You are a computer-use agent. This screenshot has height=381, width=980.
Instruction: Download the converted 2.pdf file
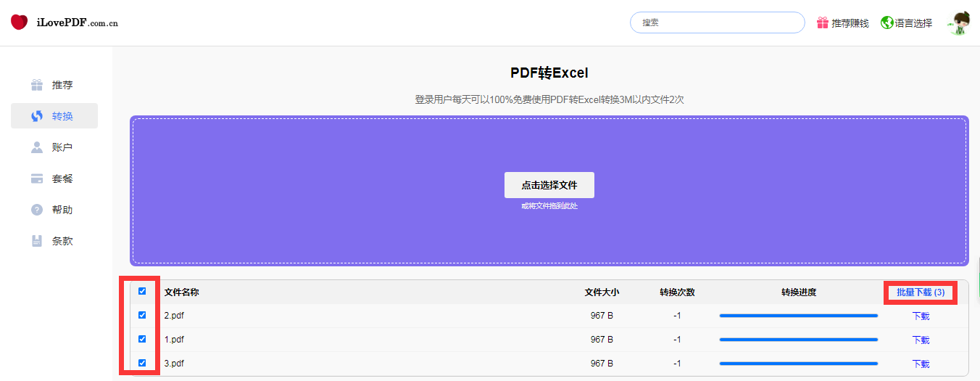tap(921, 316)
